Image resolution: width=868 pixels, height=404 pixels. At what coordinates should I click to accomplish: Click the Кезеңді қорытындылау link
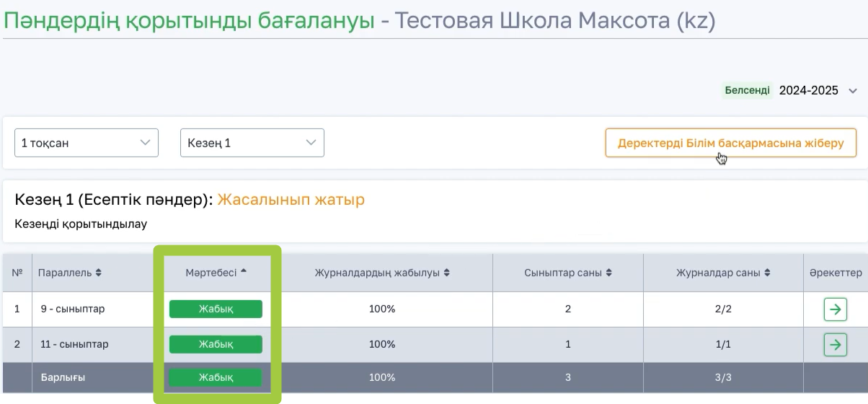coord(81,224)
